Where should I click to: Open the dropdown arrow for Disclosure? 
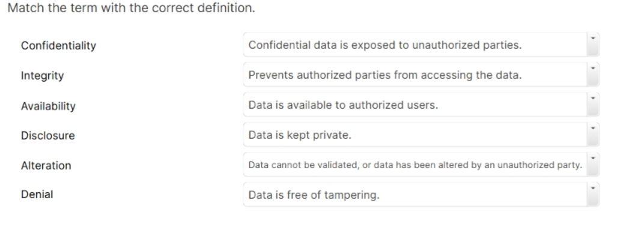(593, 134)
